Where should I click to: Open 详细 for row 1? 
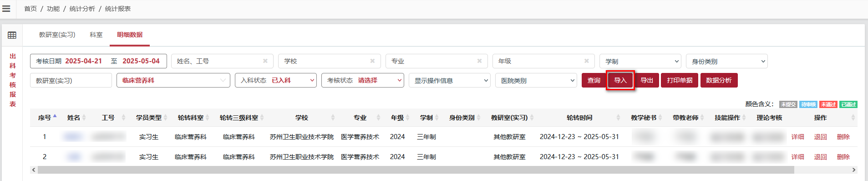(798, 137)
